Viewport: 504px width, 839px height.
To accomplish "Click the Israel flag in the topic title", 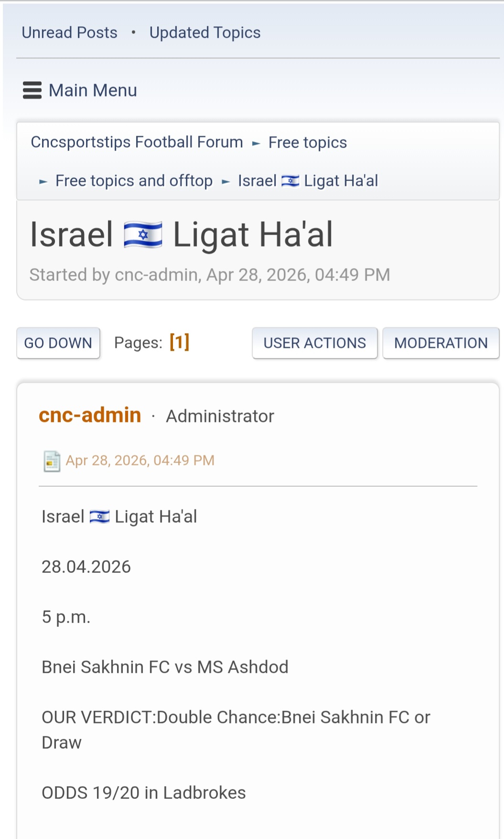I will coord(143,235).
